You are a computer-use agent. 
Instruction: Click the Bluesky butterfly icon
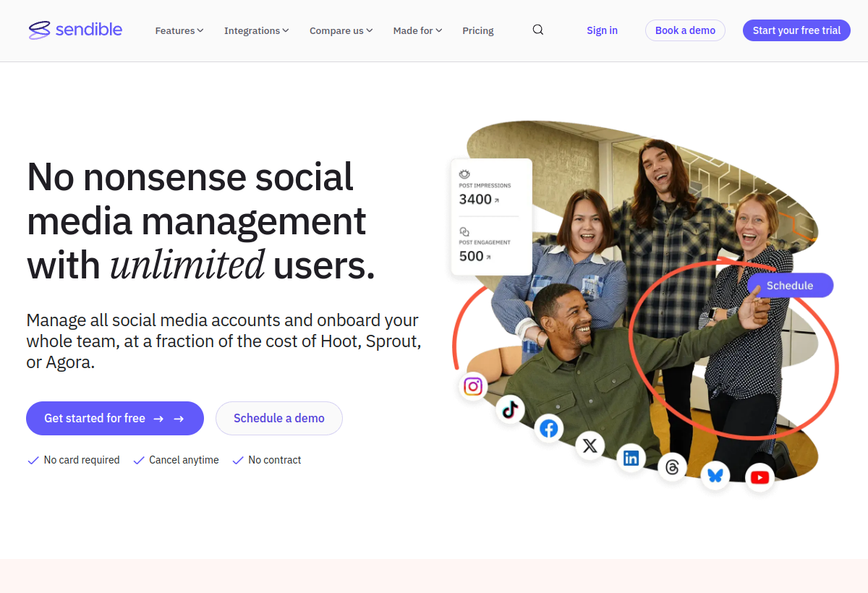coord(715,475)
